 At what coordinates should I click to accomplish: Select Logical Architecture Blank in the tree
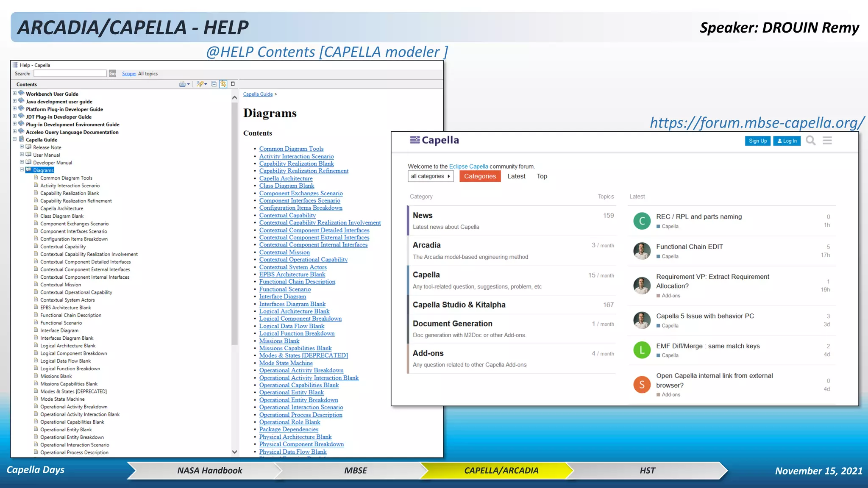coord(68,346)
